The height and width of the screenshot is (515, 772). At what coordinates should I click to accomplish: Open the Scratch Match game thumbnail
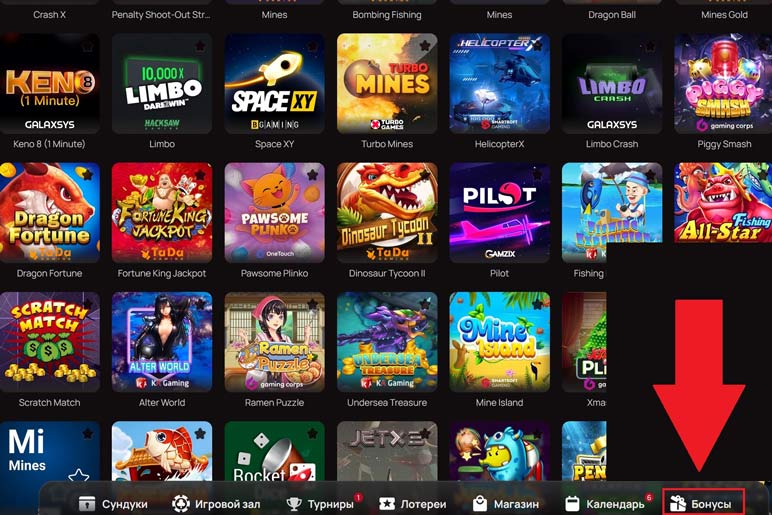click(x=50, y=342)
